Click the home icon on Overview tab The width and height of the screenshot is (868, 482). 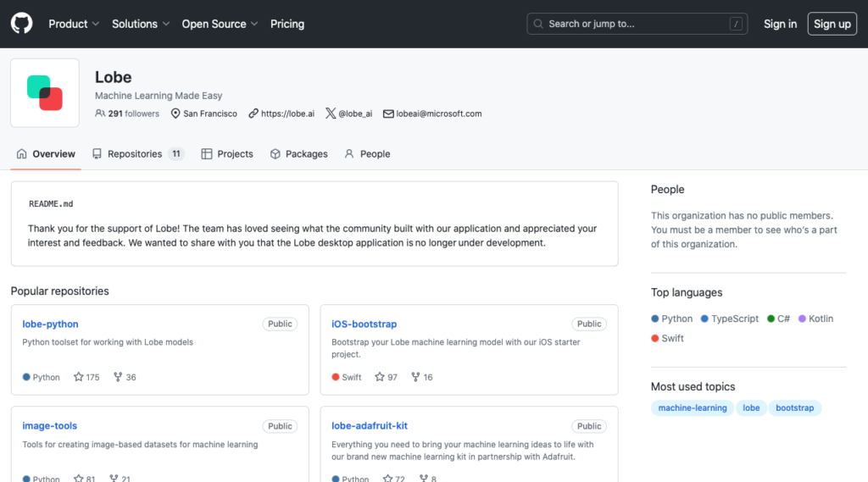(21, 154)
